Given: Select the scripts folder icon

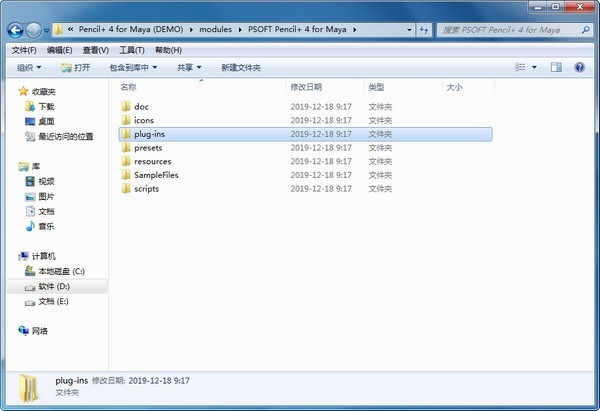Looking at the screenshot, I should point(126,189).
